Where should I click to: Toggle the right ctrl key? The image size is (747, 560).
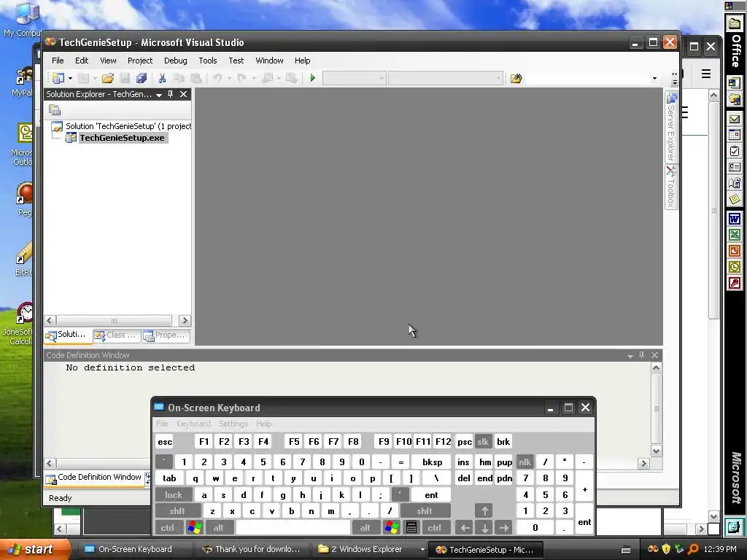pyautogui.click(x=435, y=528)
